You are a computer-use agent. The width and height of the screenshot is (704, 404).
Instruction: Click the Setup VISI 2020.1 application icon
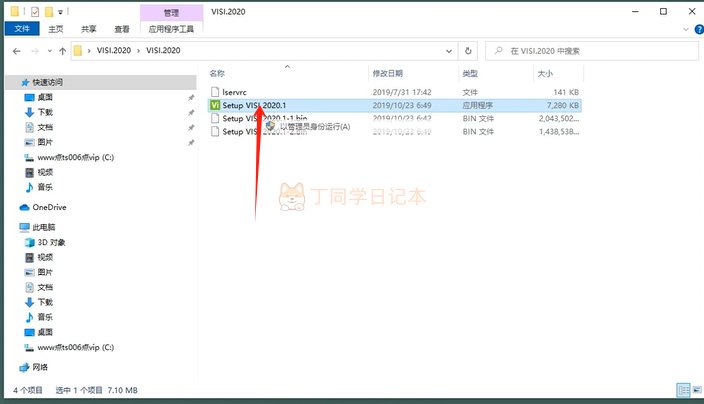pyautogui.click(x=215, y=104)
